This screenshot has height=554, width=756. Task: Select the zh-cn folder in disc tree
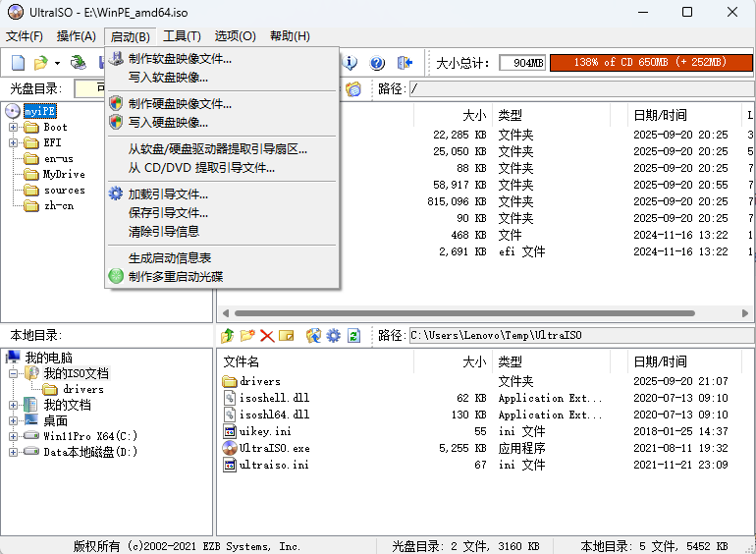(x=59, y=206)
